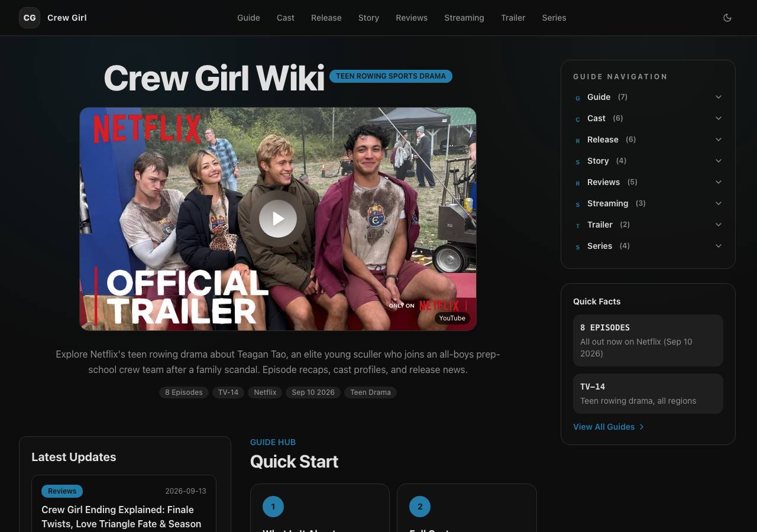Screen dimensions: 757x532
Task: Select the 8 Episodes tag
Action: point(184,392)
